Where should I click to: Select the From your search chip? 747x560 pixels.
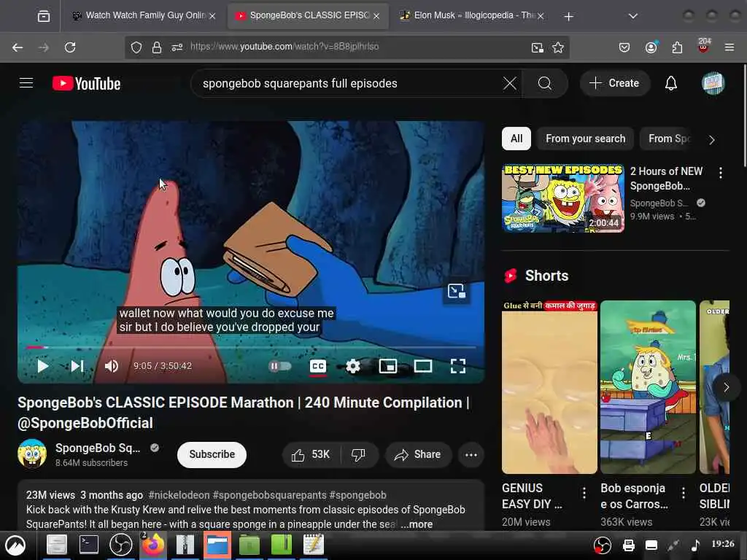586,139
